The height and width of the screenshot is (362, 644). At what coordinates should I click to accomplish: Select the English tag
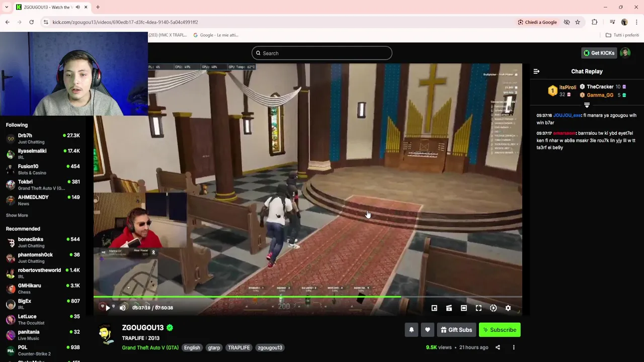point(192,347)
